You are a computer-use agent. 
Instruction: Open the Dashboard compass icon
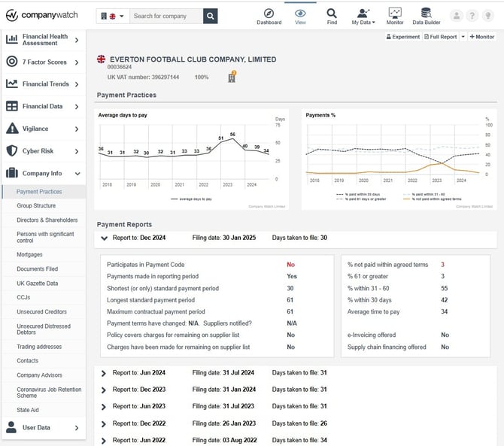[x=269, y=14]
